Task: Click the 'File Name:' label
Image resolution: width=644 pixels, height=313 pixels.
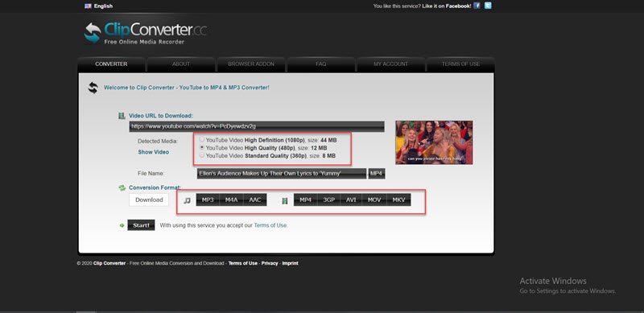Action: [x=151, y=174]
